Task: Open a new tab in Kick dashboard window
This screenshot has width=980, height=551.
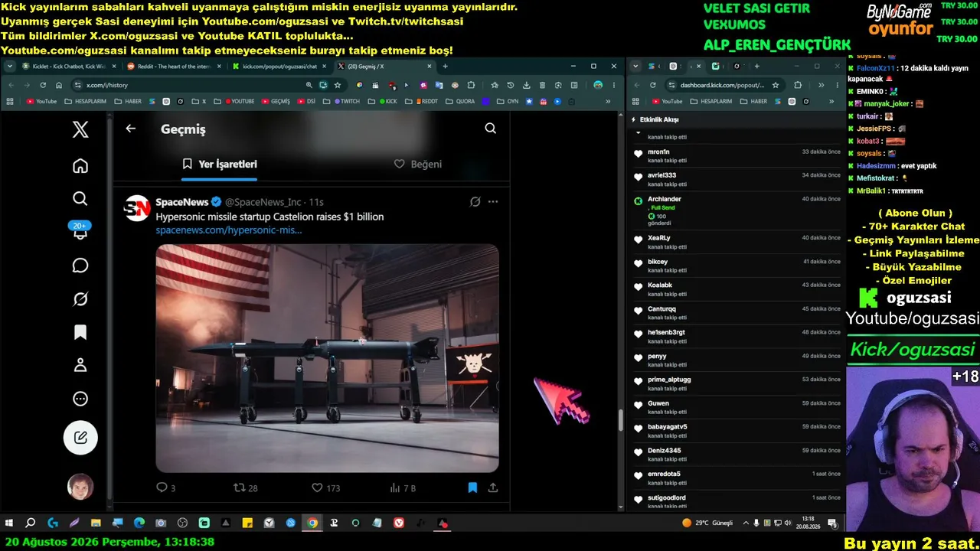Action: pos(756,67)
